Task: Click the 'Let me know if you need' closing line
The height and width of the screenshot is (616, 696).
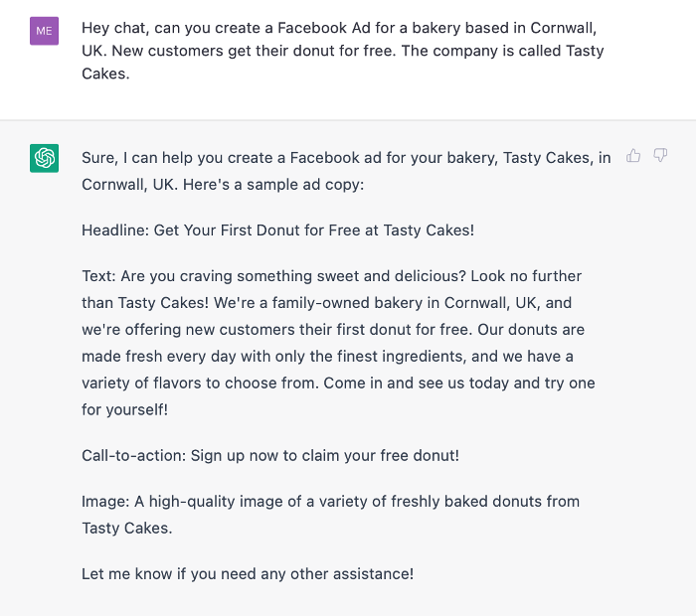Action: point(248,574)
